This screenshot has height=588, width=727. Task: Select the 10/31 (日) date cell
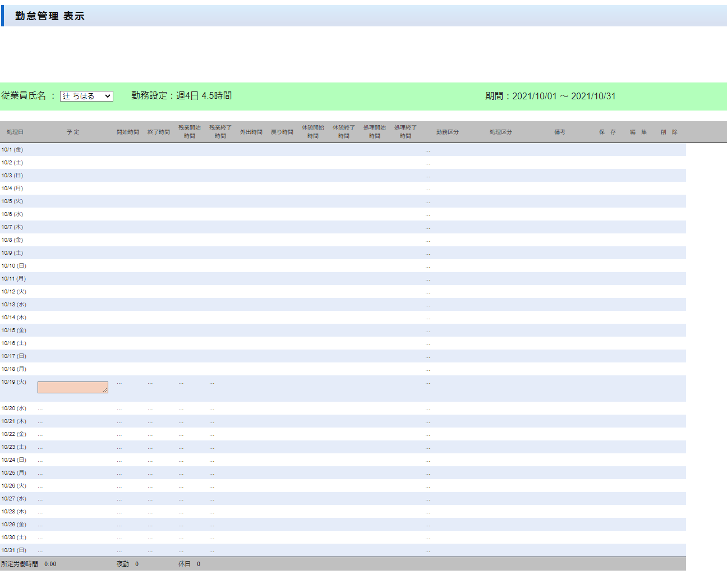click(x=14, y=550)
